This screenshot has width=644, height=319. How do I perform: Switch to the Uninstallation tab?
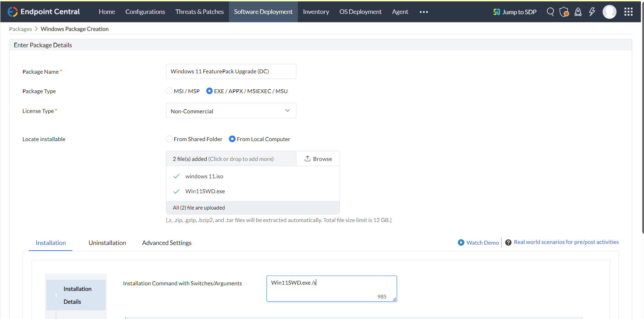pyautogui.click(x=107, y=243)
